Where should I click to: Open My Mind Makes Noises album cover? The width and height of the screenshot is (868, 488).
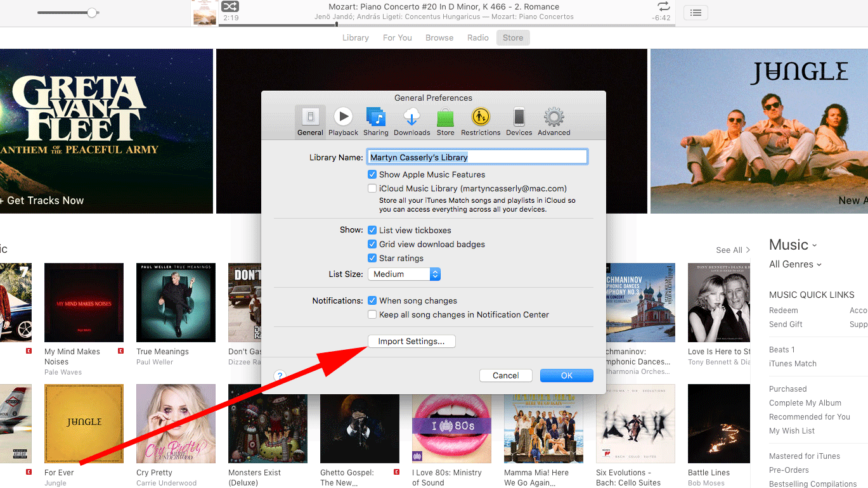tap(84, 303)
